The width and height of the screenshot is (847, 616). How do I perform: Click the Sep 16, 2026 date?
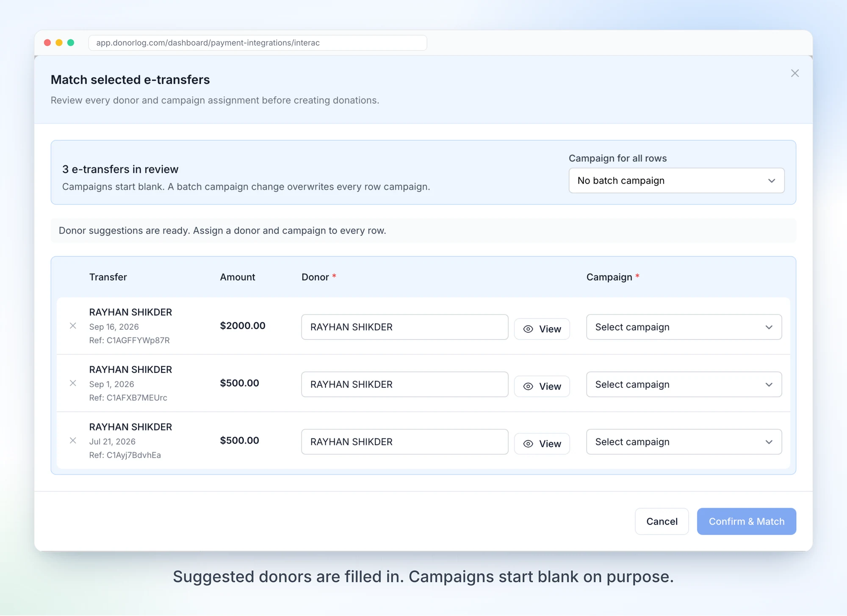[x=114, y=327]
